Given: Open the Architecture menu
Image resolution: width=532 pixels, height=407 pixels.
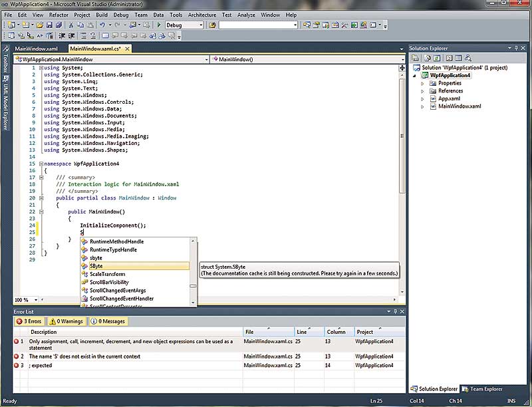Looking at the screenshot, I should point(202,15).
